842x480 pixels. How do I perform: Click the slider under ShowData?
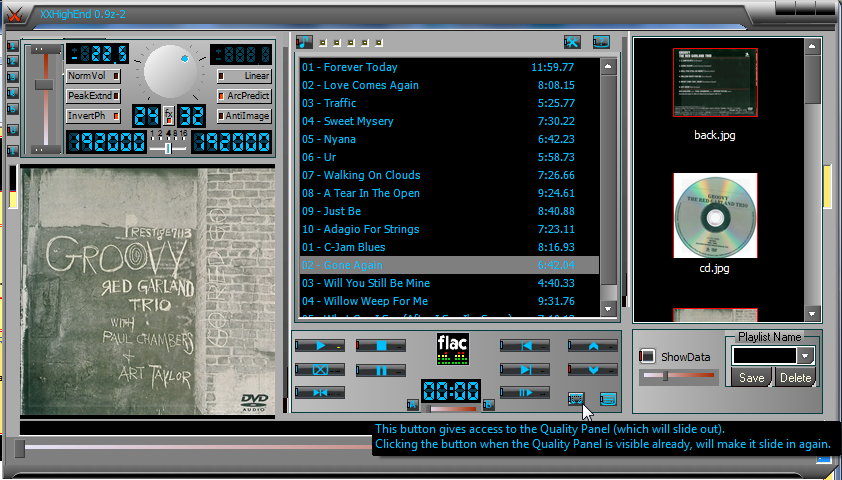(679, 376)
